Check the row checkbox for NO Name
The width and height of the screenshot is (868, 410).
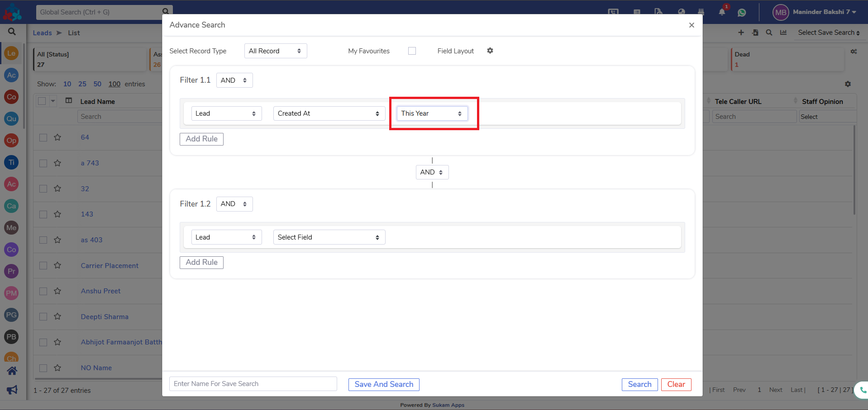43,368
